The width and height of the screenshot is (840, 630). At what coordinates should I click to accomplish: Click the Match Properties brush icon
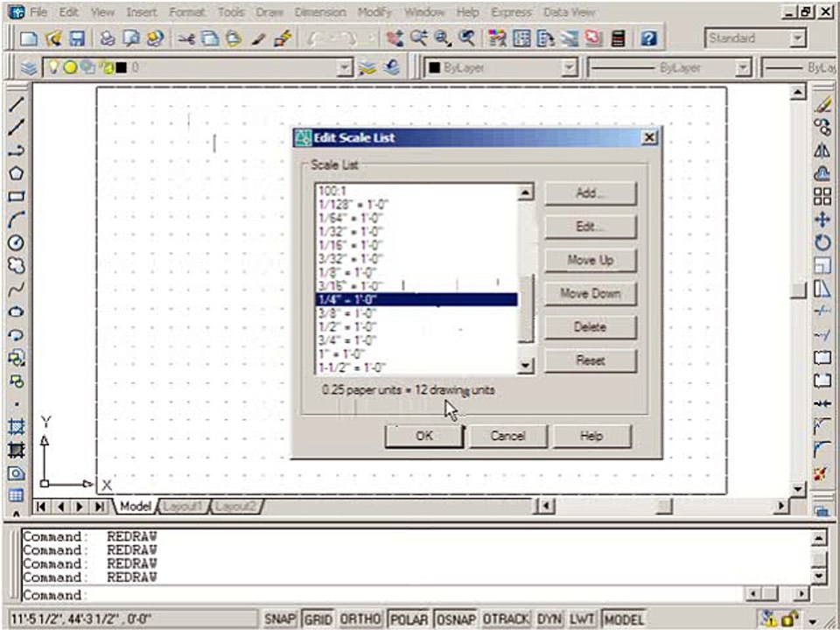coord(258,38)
